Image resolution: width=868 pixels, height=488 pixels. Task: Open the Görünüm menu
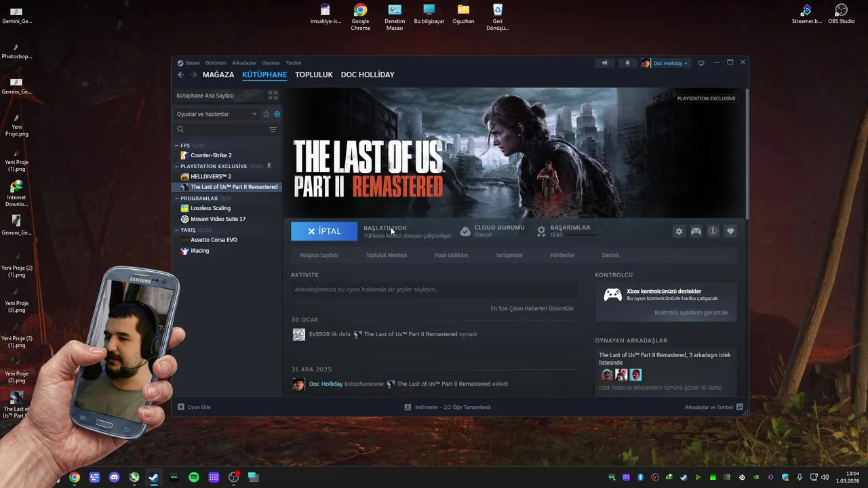click(216, 63)
